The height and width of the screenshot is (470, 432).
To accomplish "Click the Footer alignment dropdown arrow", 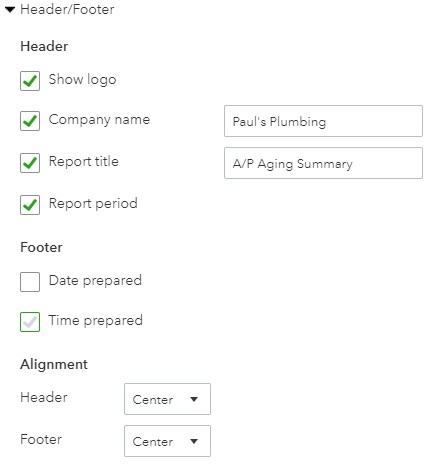I will [x=194, y=441].
